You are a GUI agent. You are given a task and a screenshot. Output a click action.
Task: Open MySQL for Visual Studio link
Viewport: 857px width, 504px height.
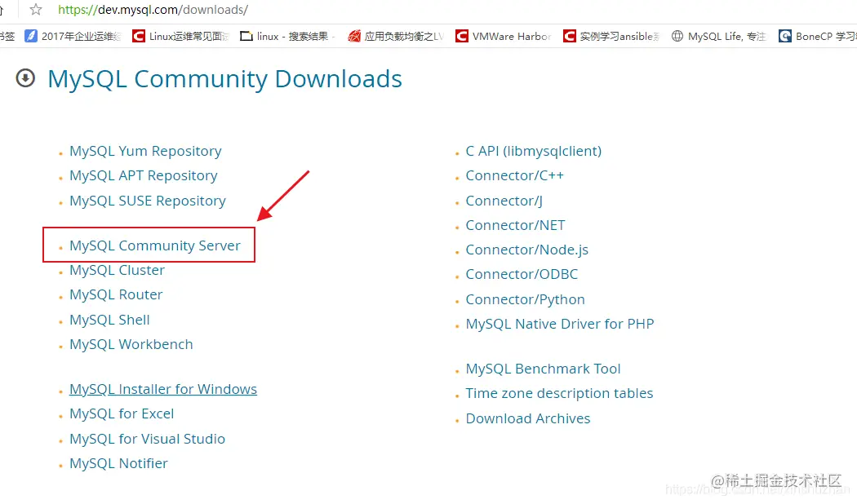pyautogui.click(x=147, y=439)
